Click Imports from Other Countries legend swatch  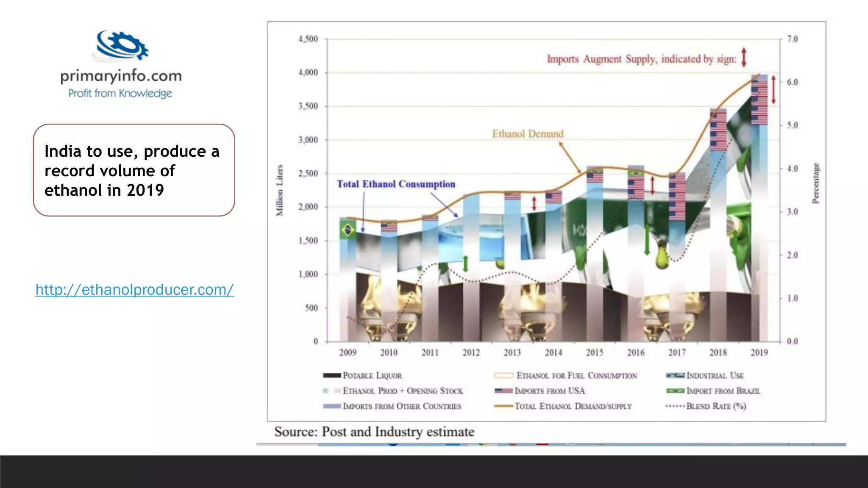[x=331, y=406]
